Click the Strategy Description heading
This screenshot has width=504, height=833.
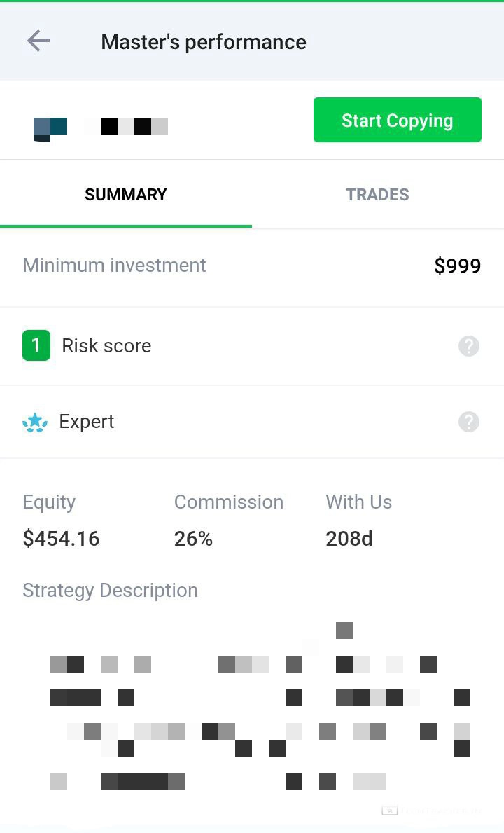pyautogui.click(x=110, y=591)
